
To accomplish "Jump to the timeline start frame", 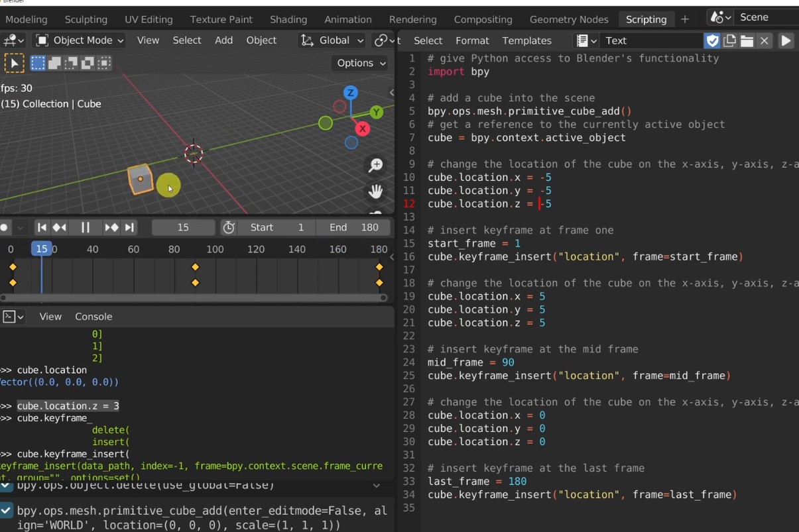I will point(42,227).
